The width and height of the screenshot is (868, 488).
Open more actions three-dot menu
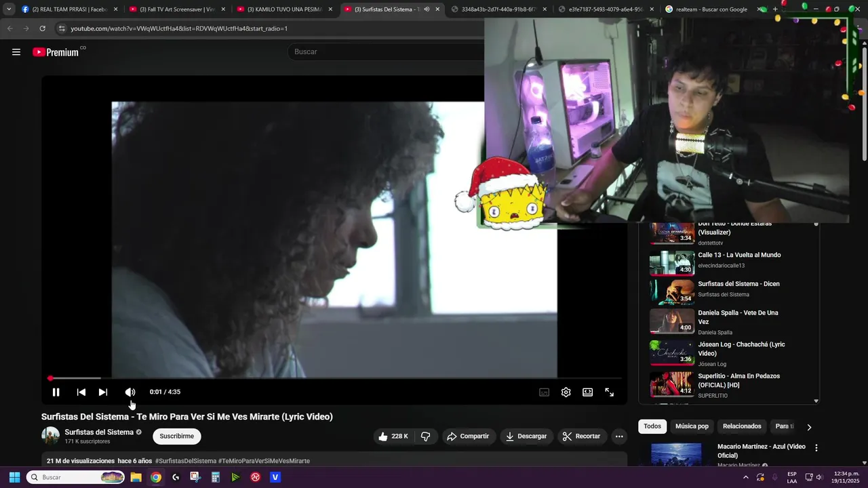(x=619, y=436)
